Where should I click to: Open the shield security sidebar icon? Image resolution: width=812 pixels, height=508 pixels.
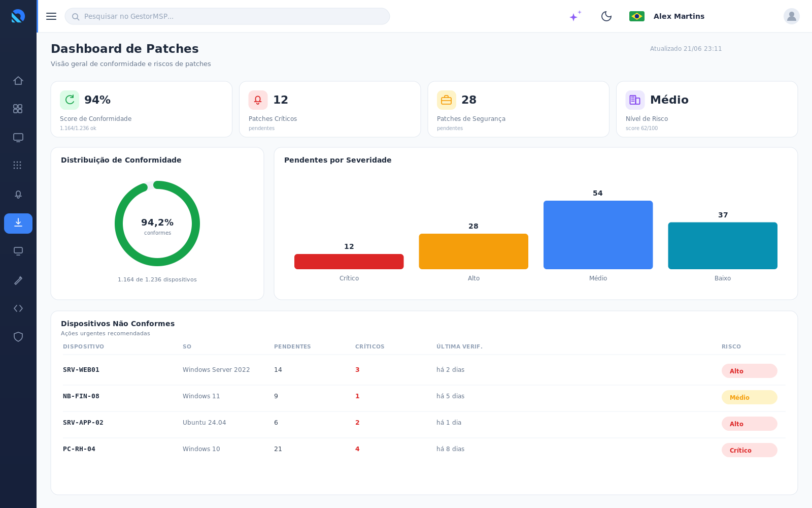click(x=18, y=337)
